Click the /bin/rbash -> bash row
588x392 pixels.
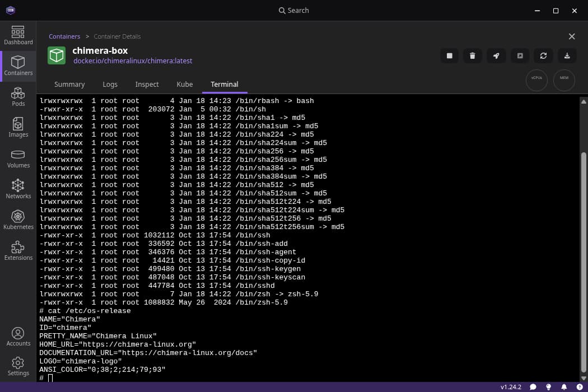[x=176, y=101]
